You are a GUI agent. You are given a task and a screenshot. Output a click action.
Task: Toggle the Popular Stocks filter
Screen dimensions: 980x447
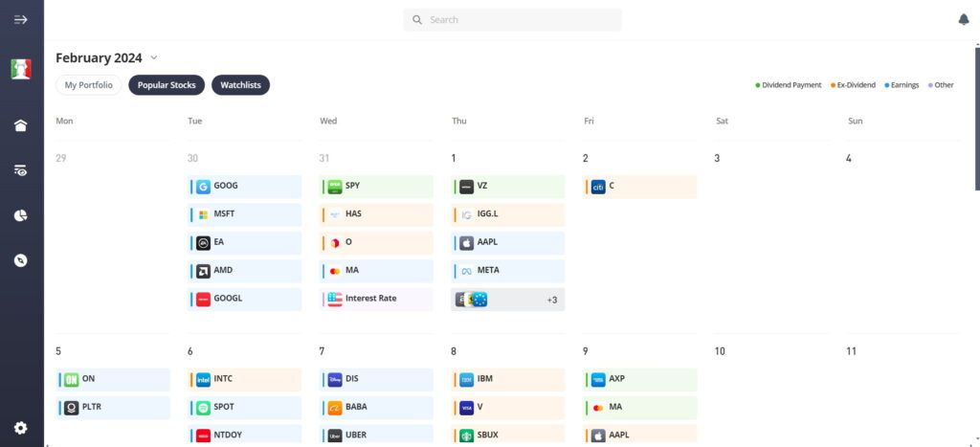pyautogui.click(x=167, y=85)
